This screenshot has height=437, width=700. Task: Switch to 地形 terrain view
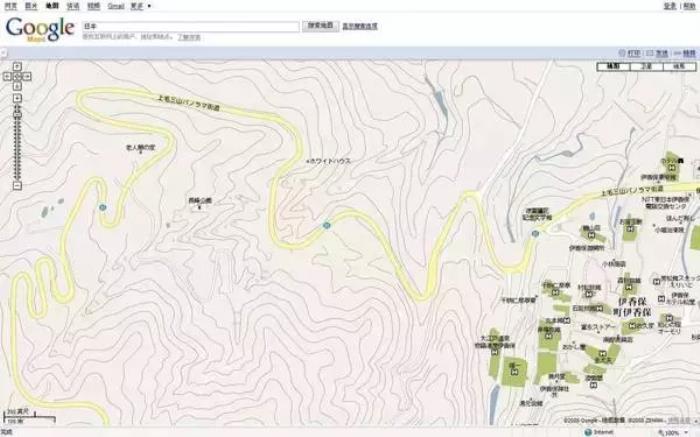point(677,66)
